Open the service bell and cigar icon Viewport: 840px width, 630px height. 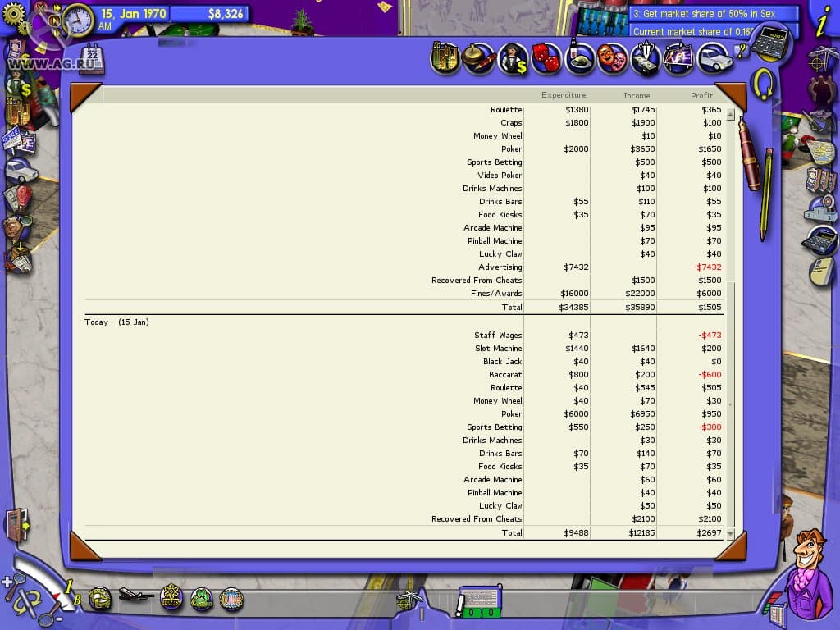pyautogui.click(x=479, y=59)
